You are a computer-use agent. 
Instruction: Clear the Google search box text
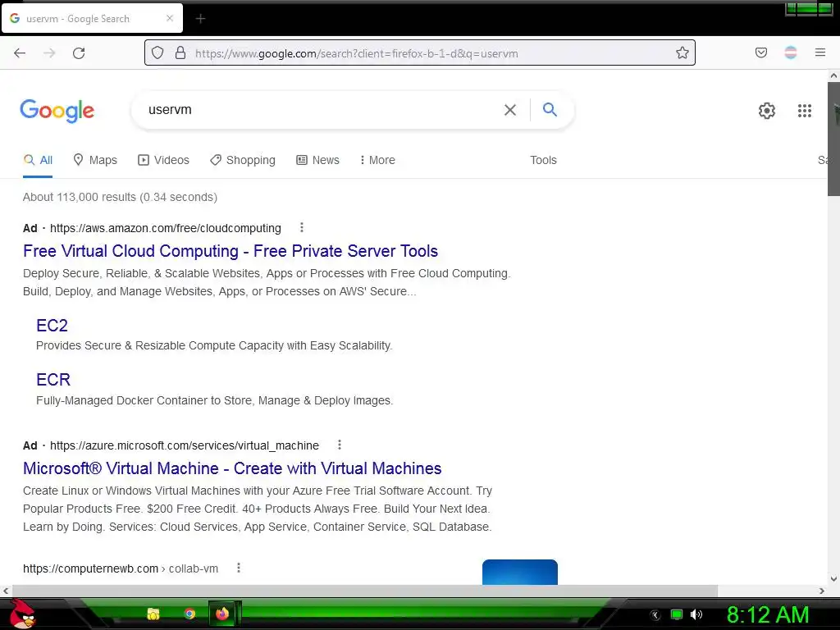click(x=510, y=110)
